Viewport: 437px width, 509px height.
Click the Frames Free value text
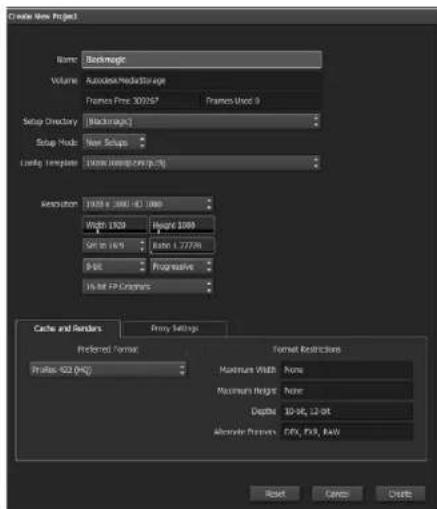122,101
